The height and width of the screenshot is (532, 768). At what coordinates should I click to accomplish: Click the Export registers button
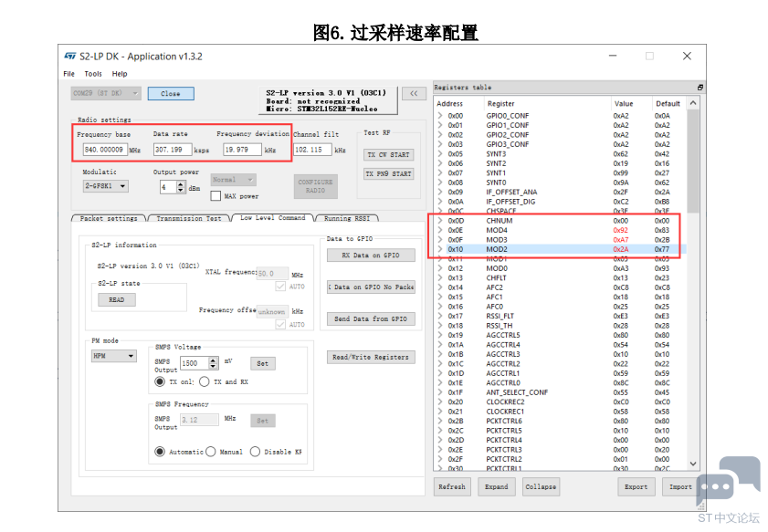tap(636, 487)
